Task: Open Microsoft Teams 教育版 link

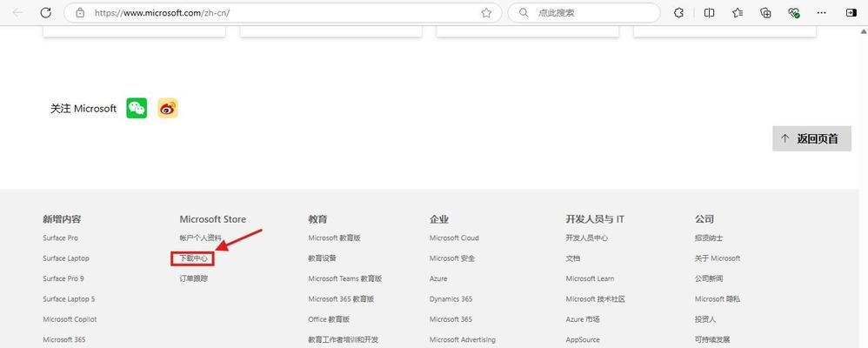Action: coord(345,278)
